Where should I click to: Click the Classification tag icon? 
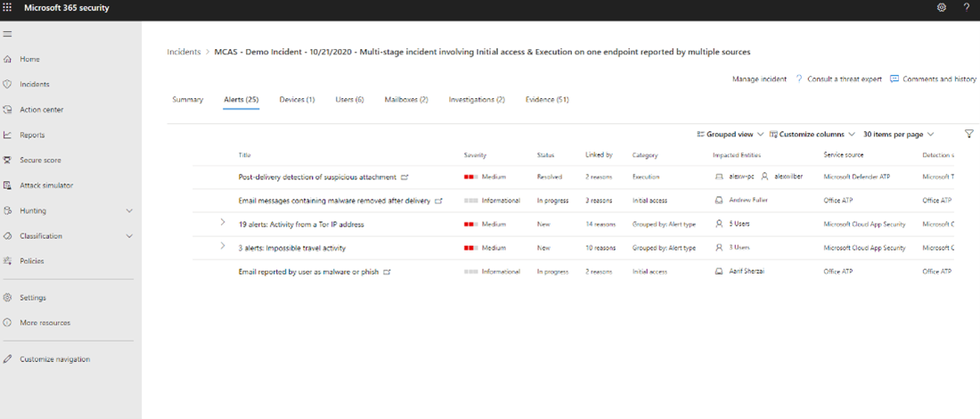click(7, 235)
